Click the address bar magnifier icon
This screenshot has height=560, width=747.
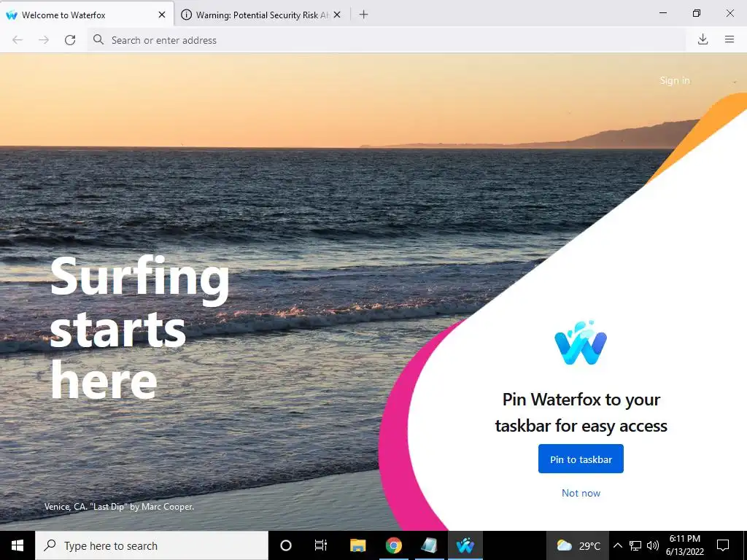pos(98,39)
